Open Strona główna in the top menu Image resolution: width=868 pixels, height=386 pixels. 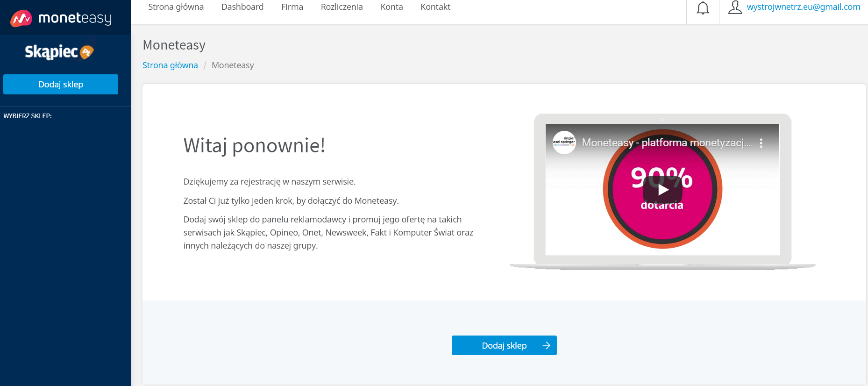click(x=176, y=7)
